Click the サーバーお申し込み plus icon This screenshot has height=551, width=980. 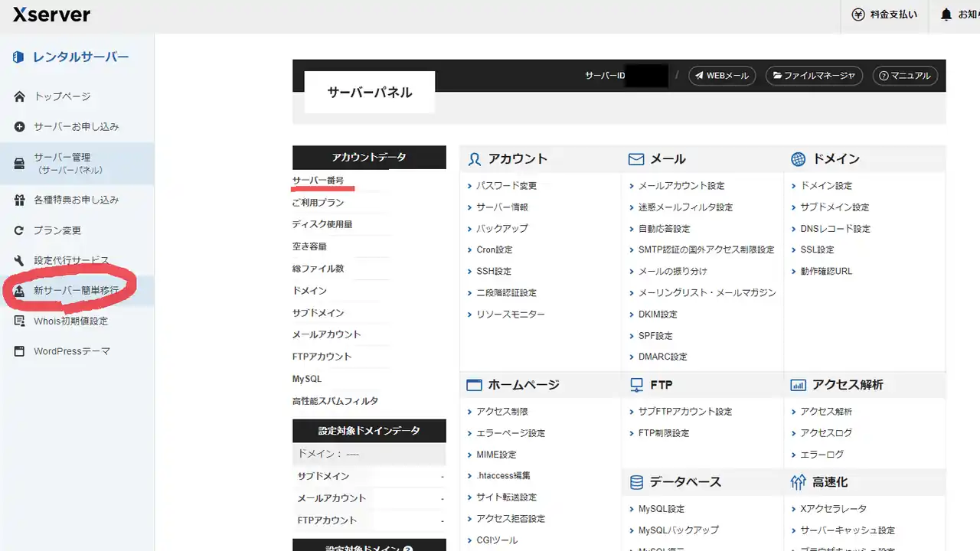click(x=20, y=126)
